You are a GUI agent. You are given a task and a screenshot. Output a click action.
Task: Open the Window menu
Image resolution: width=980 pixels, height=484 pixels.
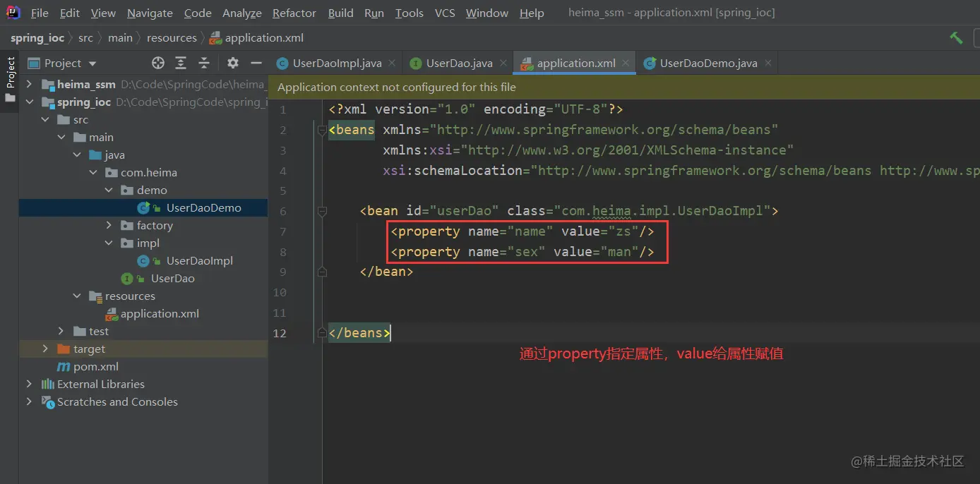487,13
